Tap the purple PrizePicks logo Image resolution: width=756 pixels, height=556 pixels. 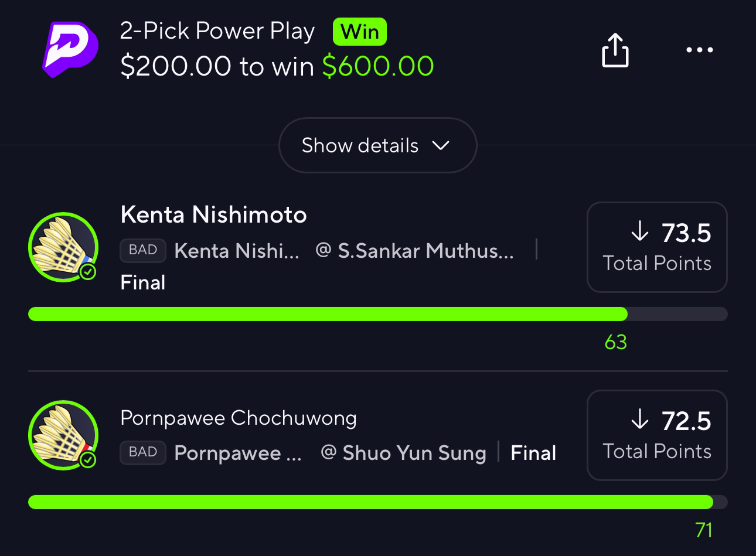(x=70, y=49)
